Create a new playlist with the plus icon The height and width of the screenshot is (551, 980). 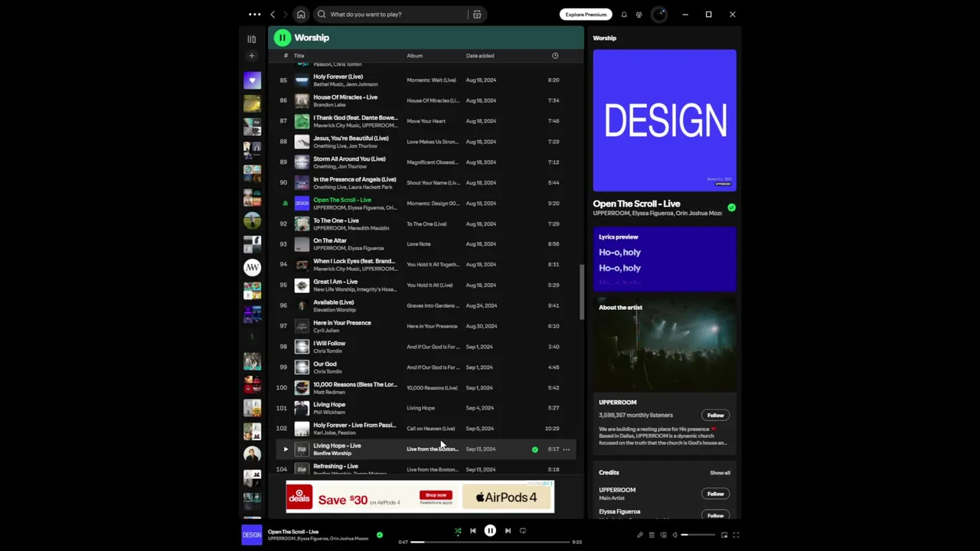251,56
